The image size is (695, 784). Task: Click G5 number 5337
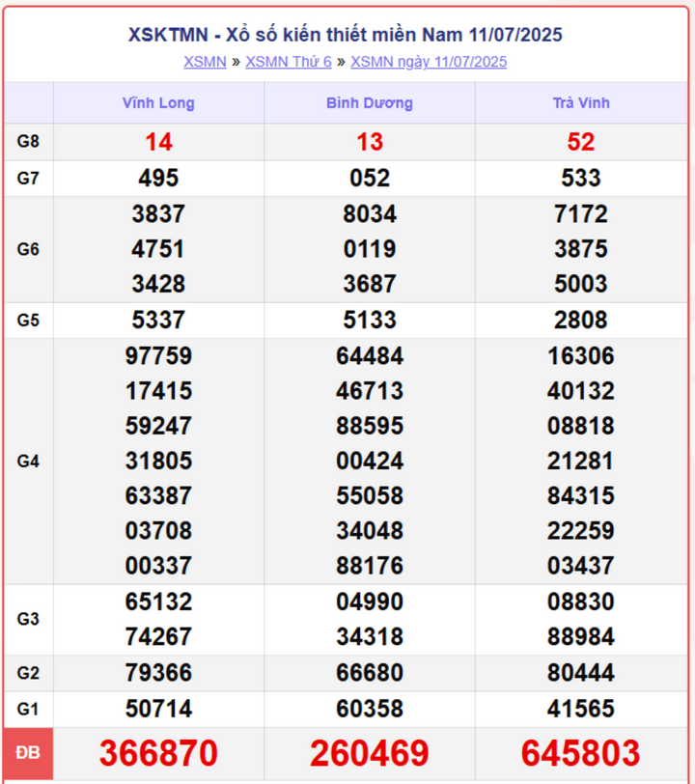tap(158, 320)
